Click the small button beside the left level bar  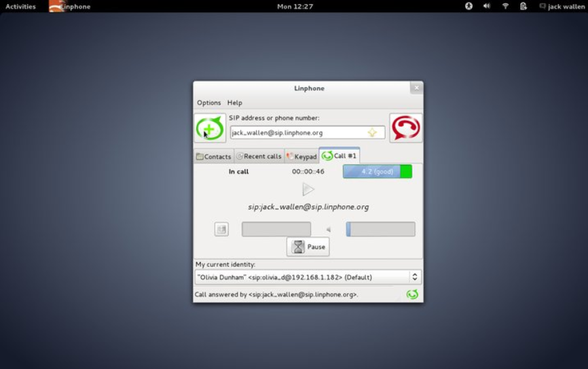click(x=221, y=229)
